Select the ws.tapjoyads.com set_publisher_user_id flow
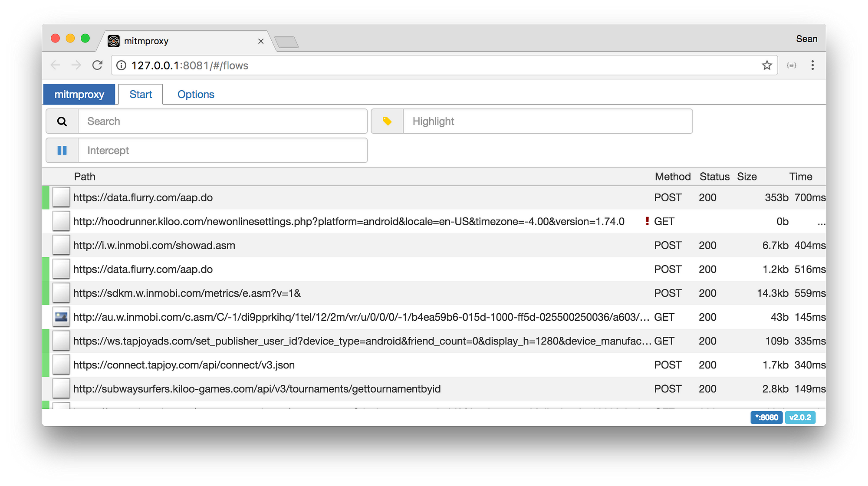Image resolution: width=868 pixels, height=486 pixels. tap(434, 341)
